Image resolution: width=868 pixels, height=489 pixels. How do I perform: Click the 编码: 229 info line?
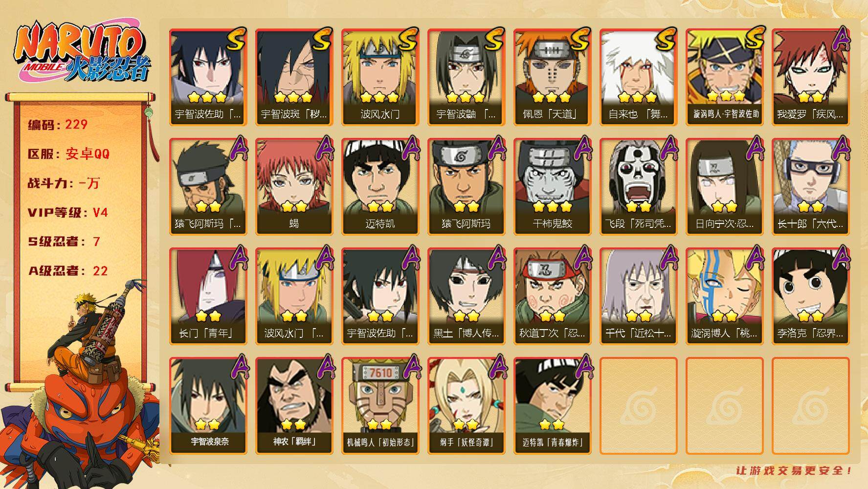click(x=58, y=125)
